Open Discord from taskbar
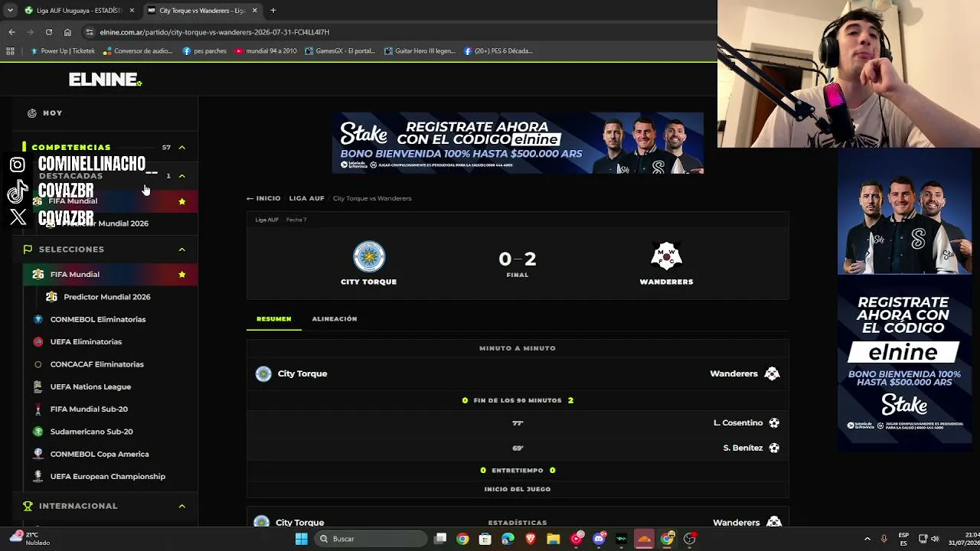Screen dimensions: 980x551 coord(599,539)
